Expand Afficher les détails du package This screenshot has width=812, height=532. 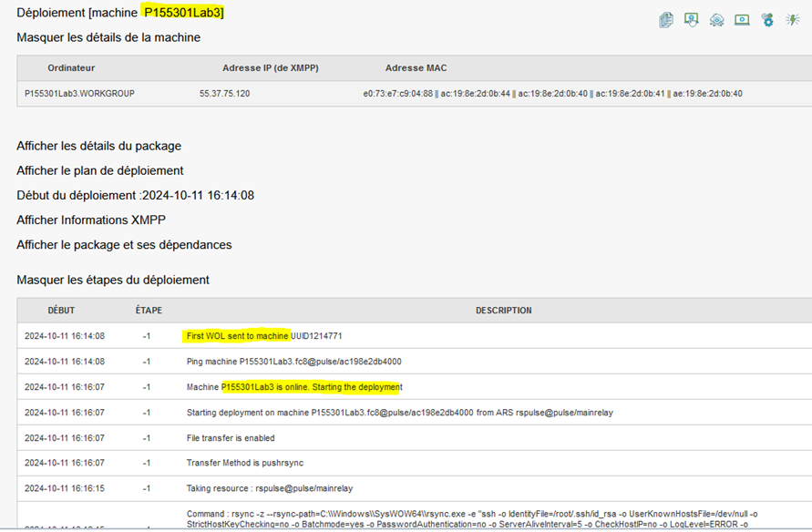(x=98, y=146)
